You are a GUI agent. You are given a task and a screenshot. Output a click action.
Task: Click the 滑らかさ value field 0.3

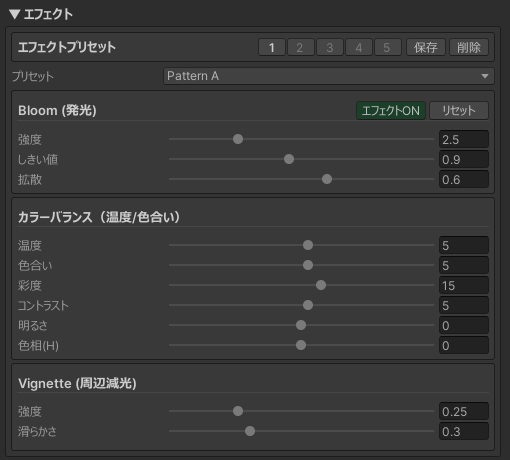[x=464, y=431]
